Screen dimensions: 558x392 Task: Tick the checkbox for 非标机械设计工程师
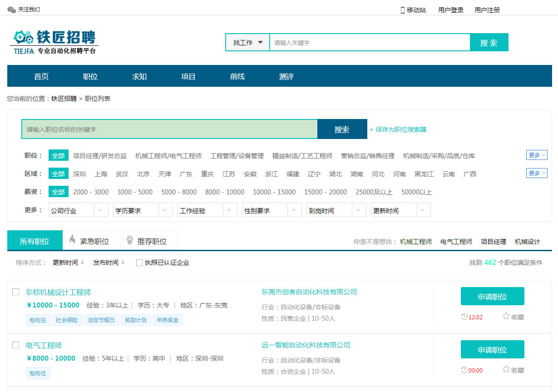point(15,292)
